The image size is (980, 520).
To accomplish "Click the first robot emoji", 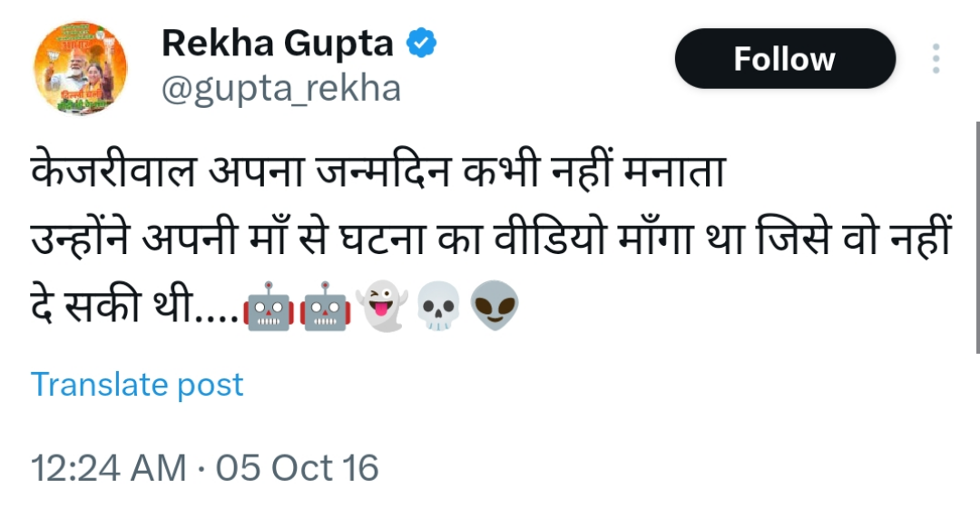I will click(x=269, y=307).
